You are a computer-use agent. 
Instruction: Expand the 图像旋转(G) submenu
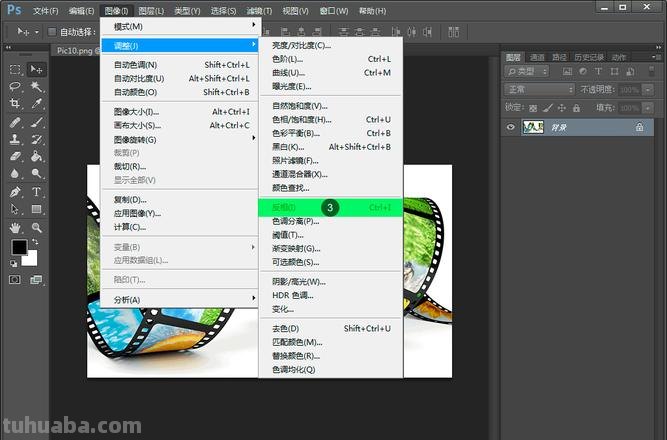[x=179, y=139]
